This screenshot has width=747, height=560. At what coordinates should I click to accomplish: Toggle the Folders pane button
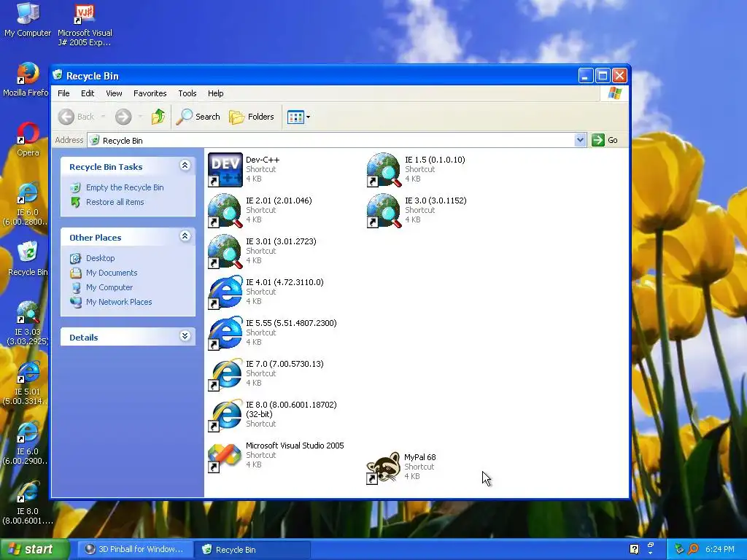[252, 117]
